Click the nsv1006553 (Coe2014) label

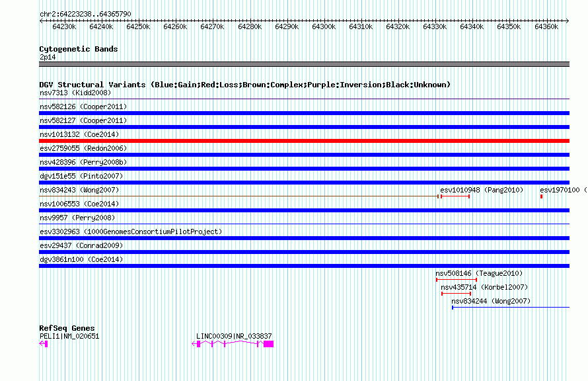79,204
